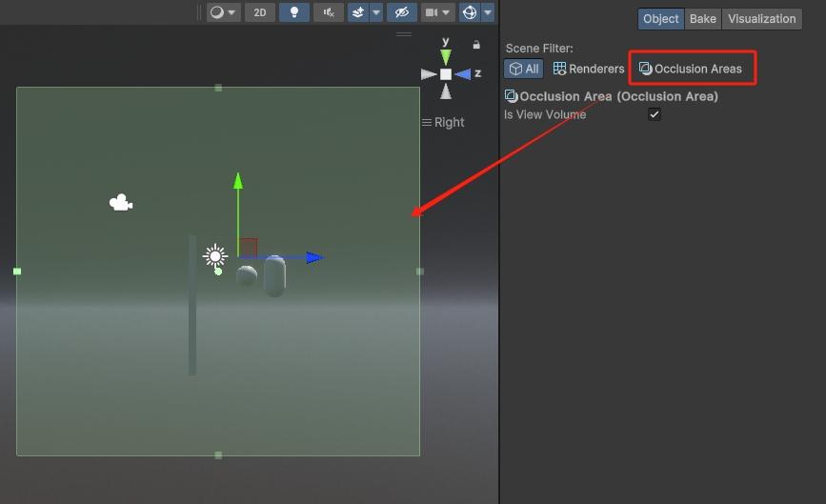Image resolution: width=826 pixels, height=504 pixels.
Task: Open gizmos dropdown arrow
Action: 488,12
